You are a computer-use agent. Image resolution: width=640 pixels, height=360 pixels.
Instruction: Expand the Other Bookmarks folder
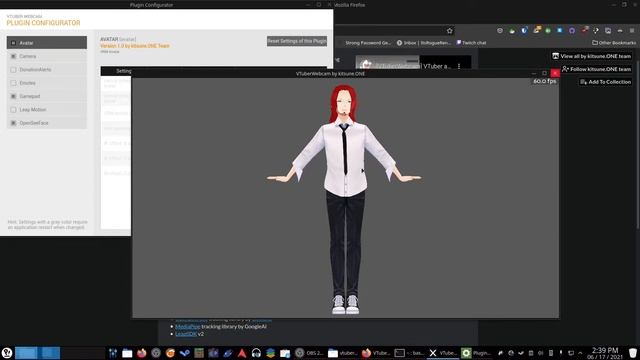pyautogui.click(x=614, y=42)
